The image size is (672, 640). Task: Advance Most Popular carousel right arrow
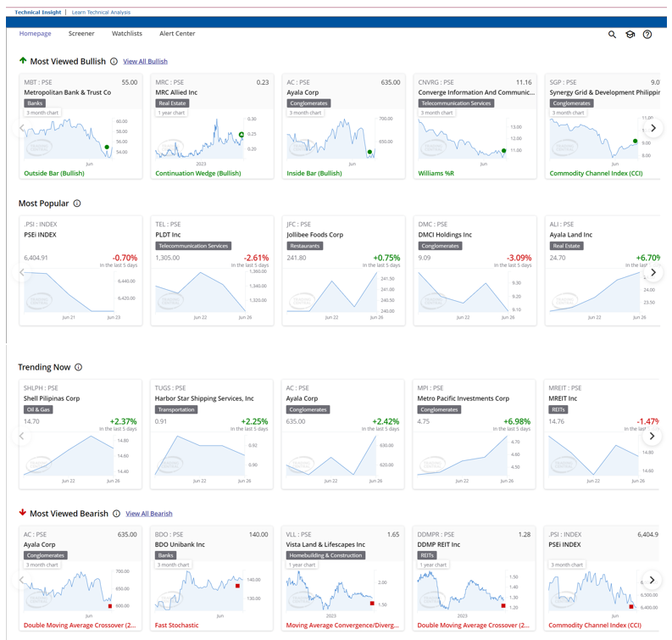point(653,272)
